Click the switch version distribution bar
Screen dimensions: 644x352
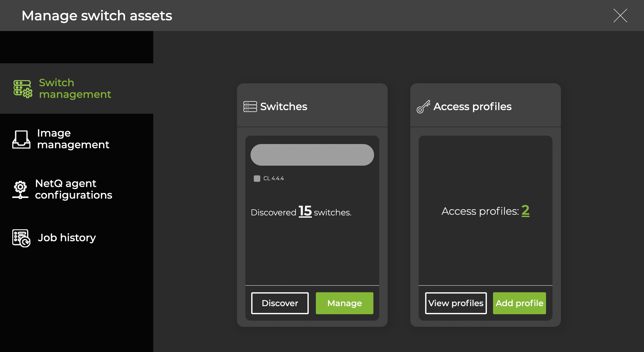312,154
